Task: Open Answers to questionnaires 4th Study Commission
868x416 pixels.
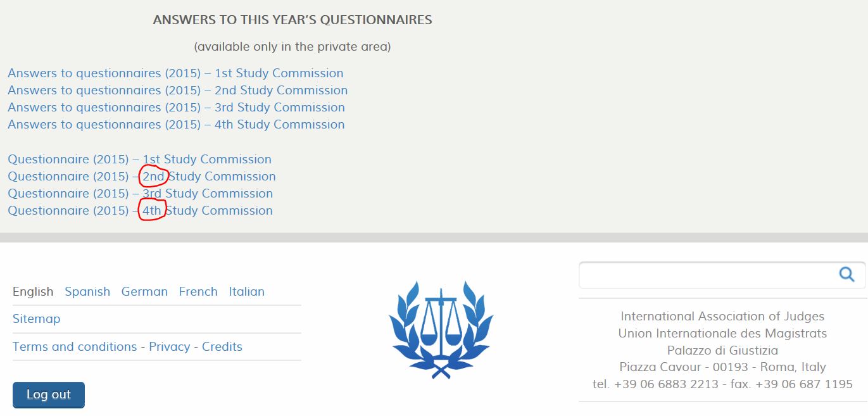Action: tap(176, 125)
